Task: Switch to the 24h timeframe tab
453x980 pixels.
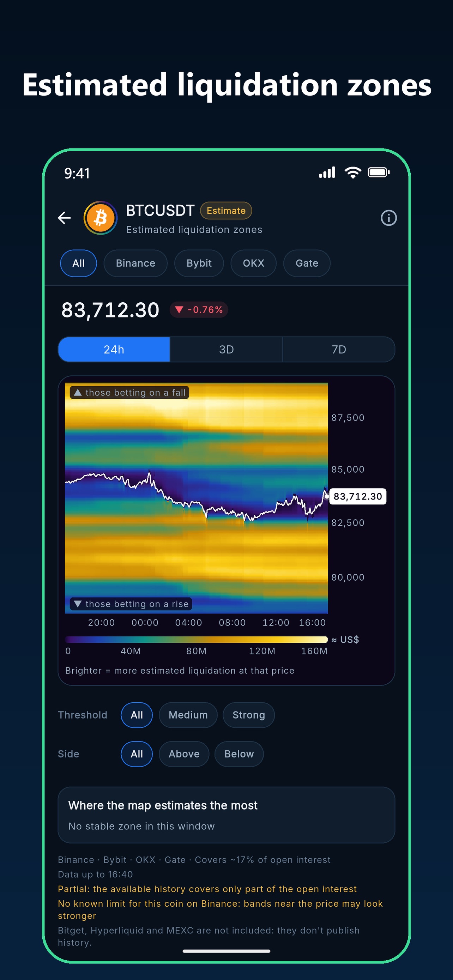Action: 114,350
